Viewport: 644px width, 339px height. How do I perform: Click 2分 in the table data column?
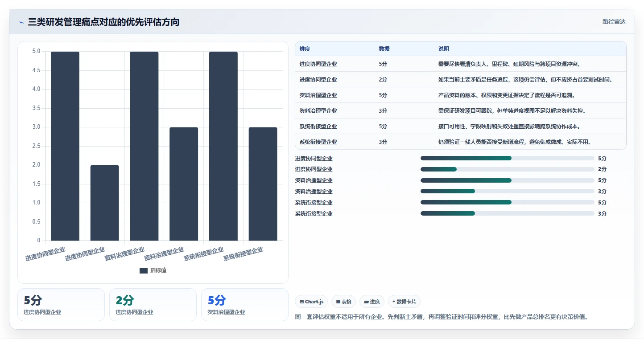pos(383,80)
